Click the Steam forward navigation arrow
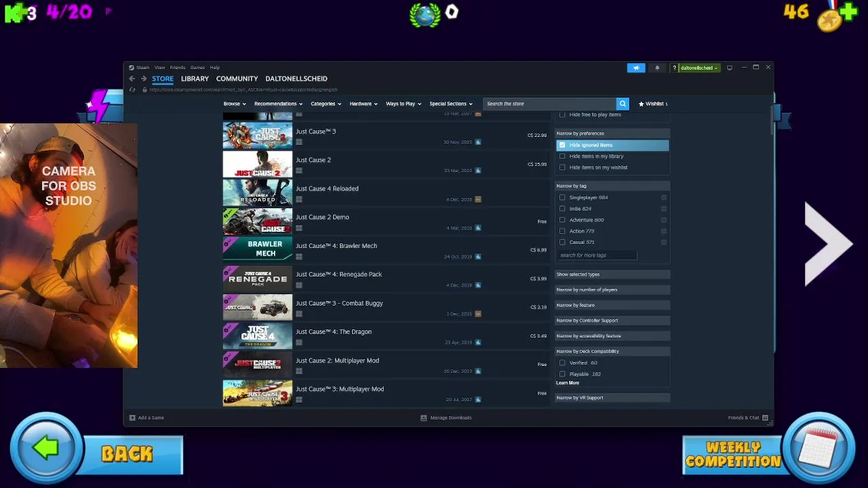 (x=144, y=79)
